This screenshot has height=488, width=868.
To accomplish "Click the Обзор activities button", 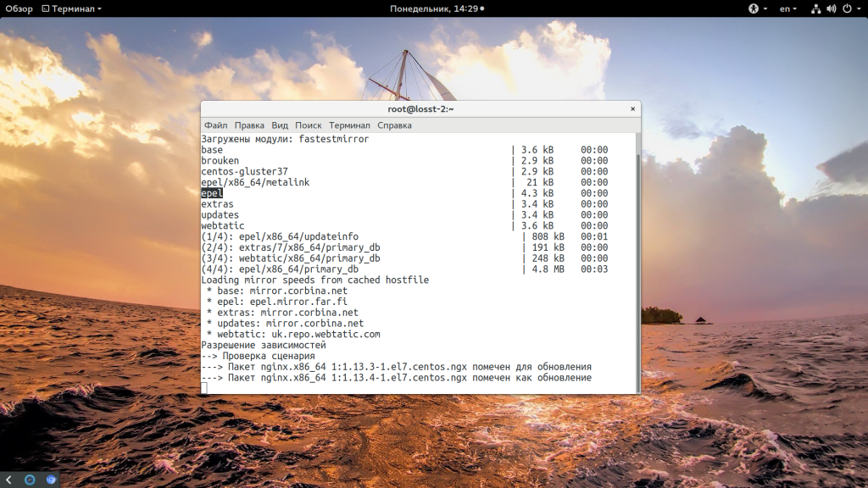I will pos(19,8).
